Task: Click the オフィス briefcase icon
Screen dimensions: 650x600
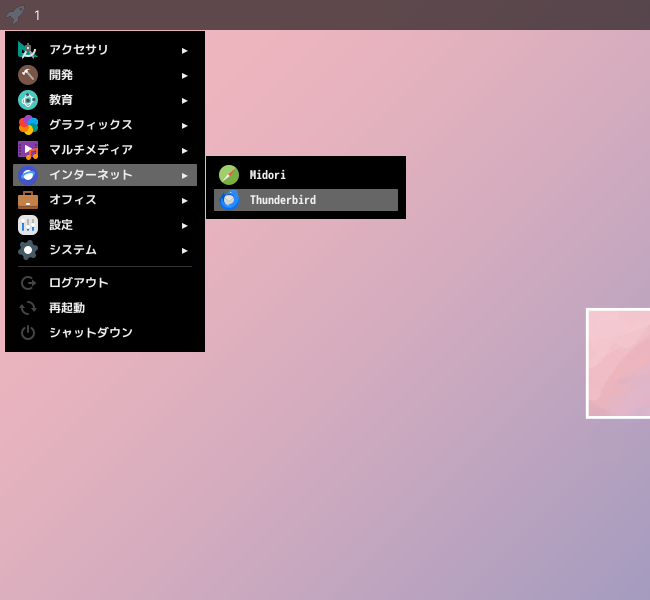Action: (28, 200)
